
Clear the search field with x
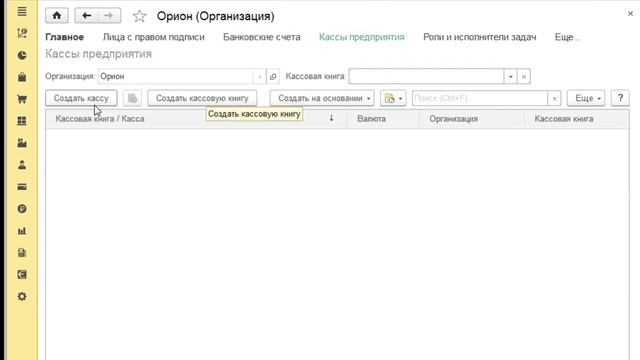(554, 98)
